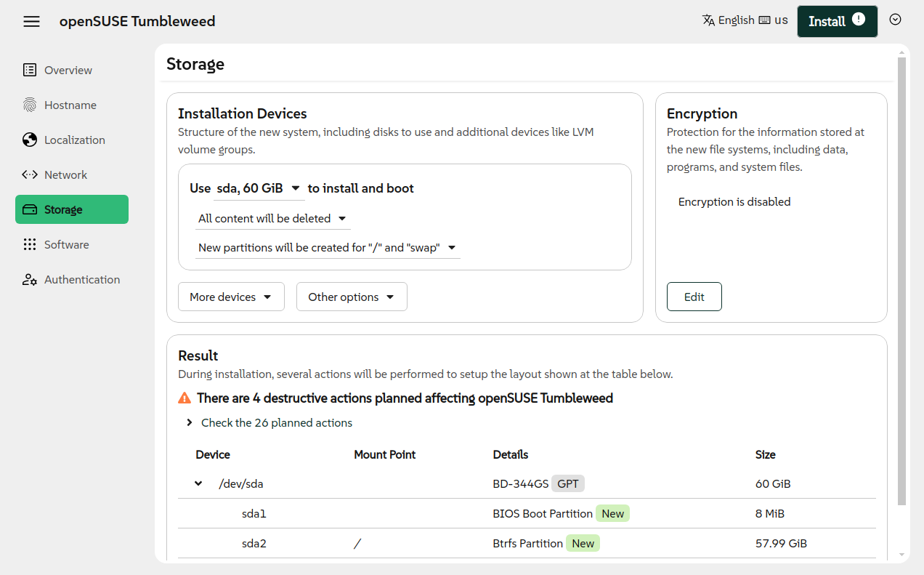Click the Software grid icon

(30, 244)
